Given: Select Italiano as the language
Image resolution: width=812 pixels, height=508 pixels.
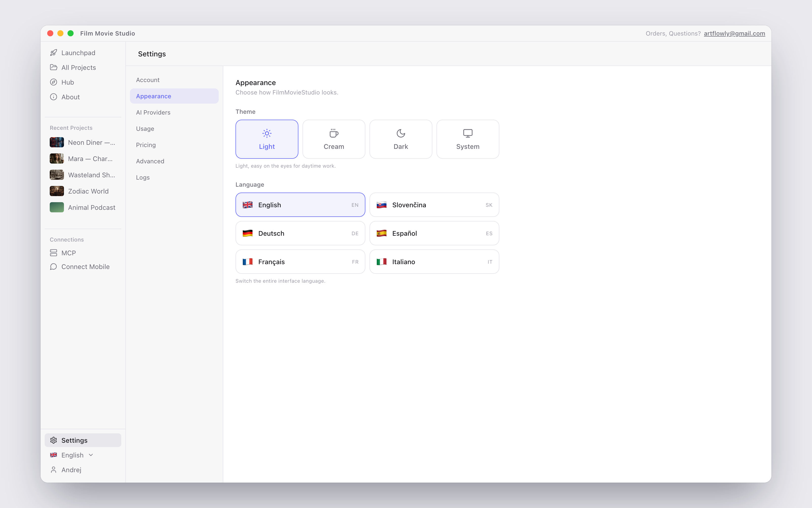Looking at the screenshot, I should tap(434, 262).
